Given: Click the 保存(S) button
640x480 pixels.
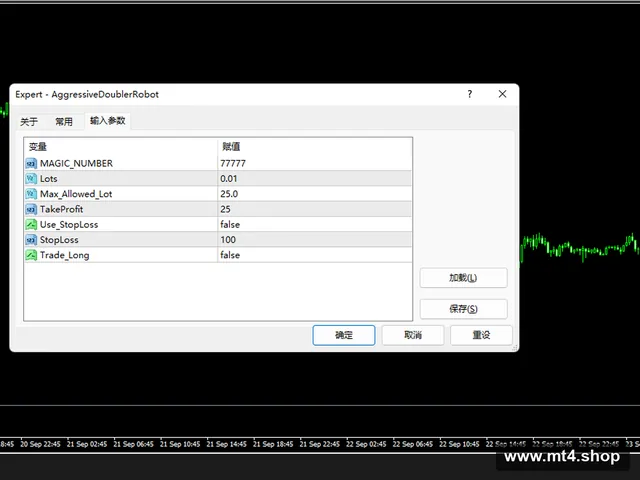Looking at the screenshot, I should [x=463, y=309].
